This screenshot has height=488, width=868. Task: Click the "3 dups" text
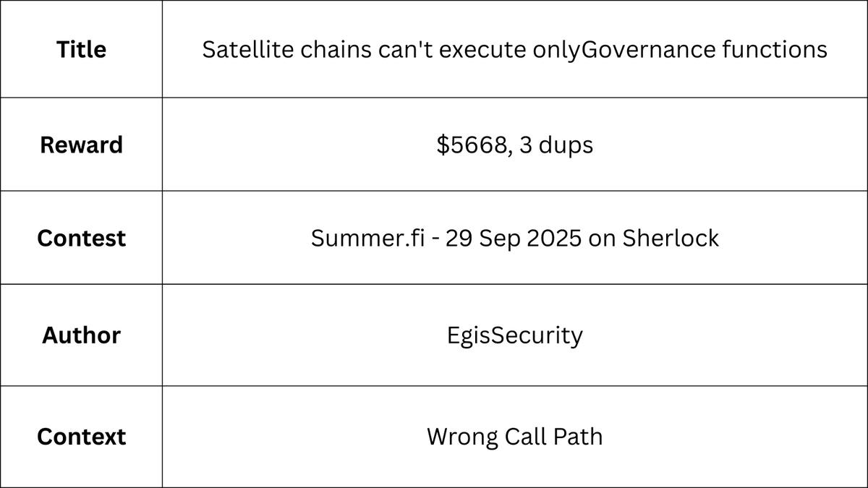[x=556, y=145]
